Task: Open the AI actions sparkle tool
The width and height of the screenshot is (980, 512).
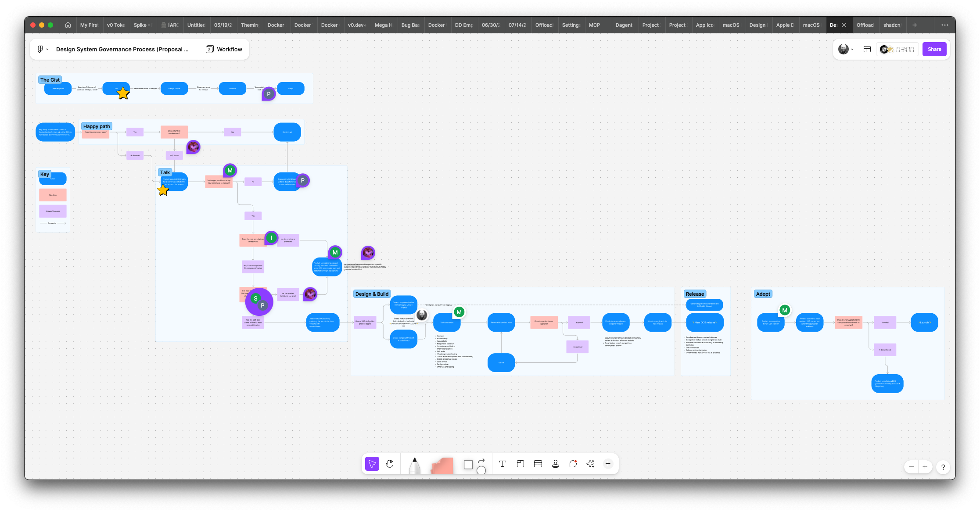Action: point(590,464)
